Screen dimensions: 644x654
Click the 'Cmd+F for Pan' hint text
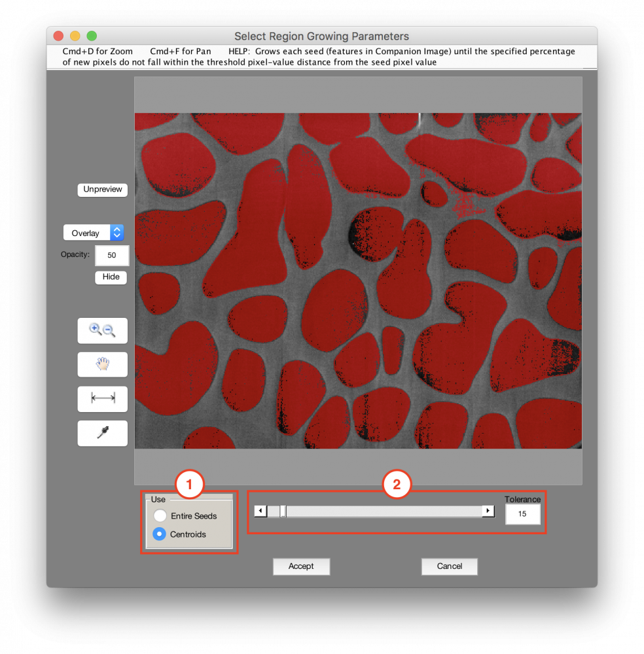click(180, 51)
